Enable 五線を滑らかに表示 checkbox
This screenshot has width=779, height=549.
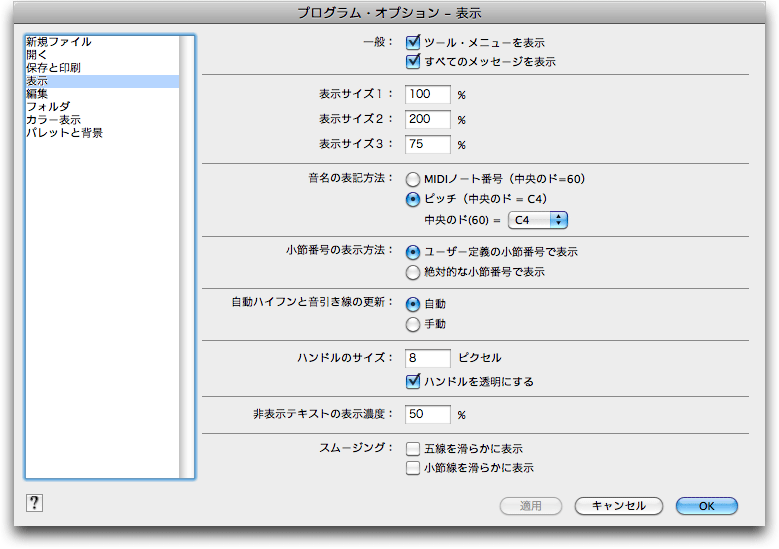click(413, 449)
